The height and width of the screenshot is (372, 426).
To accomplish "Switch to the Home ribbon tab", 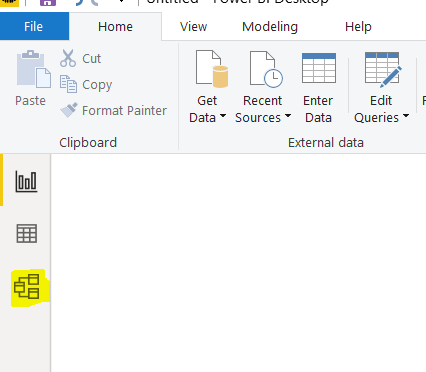I will click(x=115, y=26).
